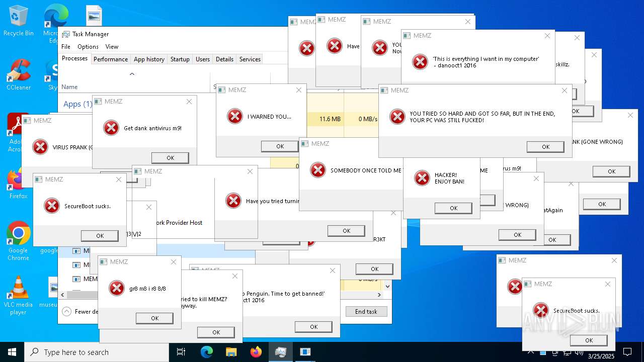Click OK in 'Penguin. Time to get banned' dialog
Viewport: 644px width, 362px height.
(x=313, y=327)
